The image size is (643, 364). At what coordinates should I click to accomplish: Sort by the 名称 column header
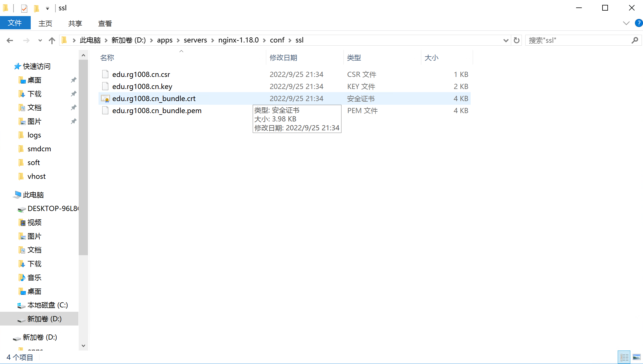182,58
